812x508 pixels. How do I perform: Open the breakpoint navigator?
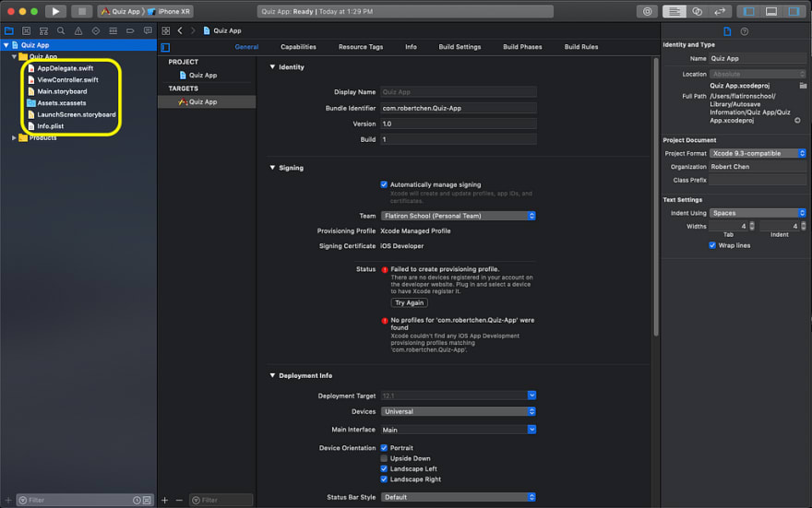pos(130,30)
